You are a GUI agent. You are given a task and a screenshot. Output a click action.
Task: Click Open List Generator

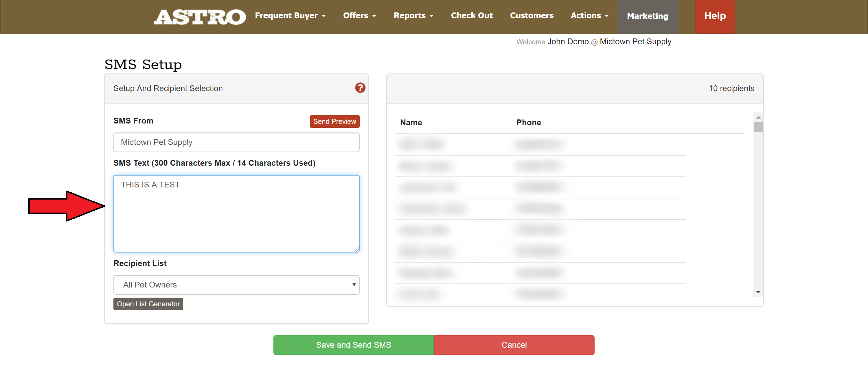pyautogui.click(x=148, y=304)
